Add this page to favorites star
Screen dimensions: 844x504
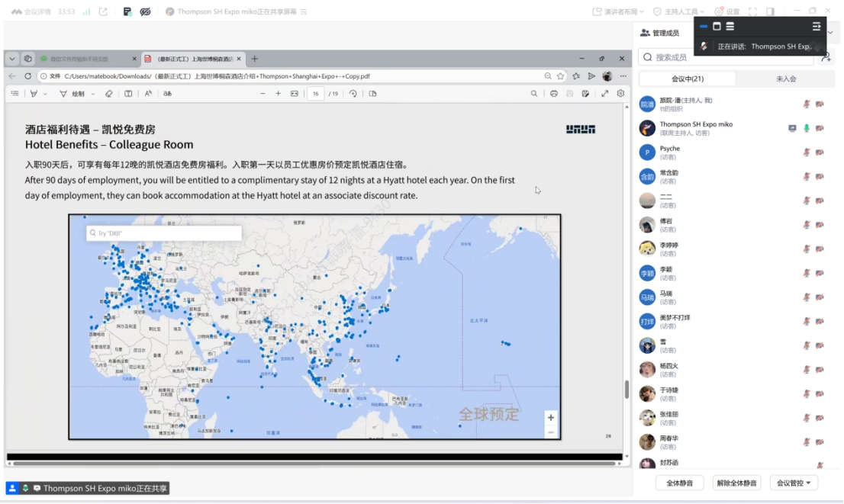click(x=561, y=76)
